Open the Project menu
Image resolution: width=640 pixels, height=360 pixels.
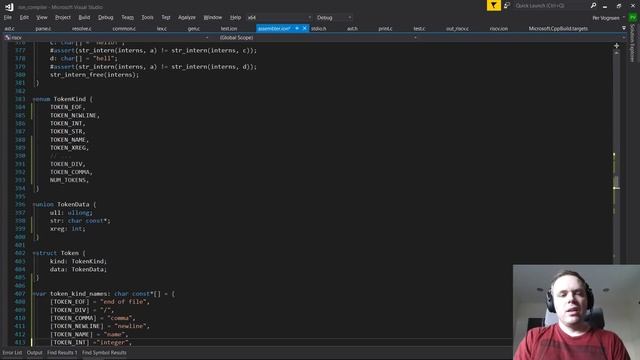63,18
